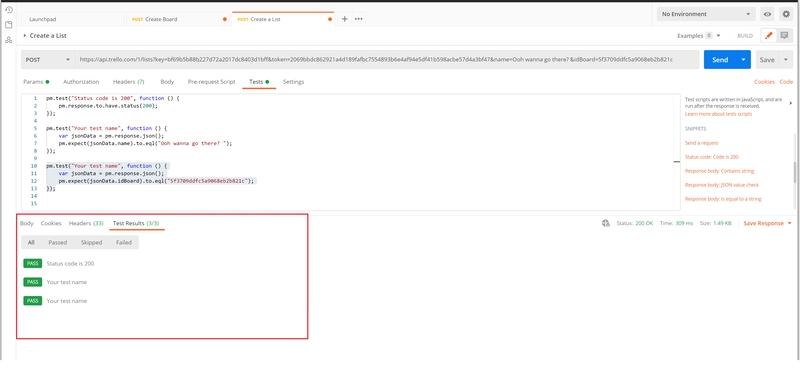
Task: Open Learn more about tests scripts link
Action: tap(718, 114)
